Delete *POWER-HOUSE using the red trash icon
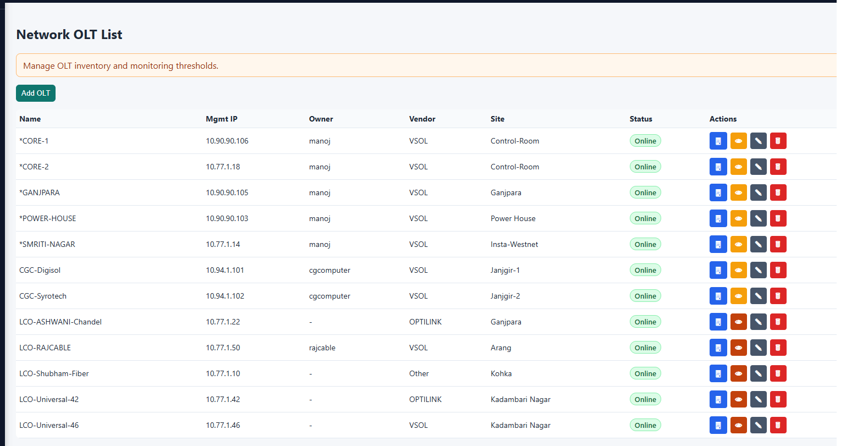 pos(778,218)
